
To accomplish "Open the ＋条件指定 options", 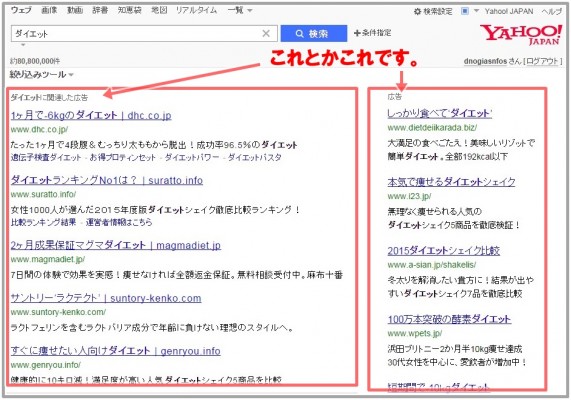I will [373, 33].
